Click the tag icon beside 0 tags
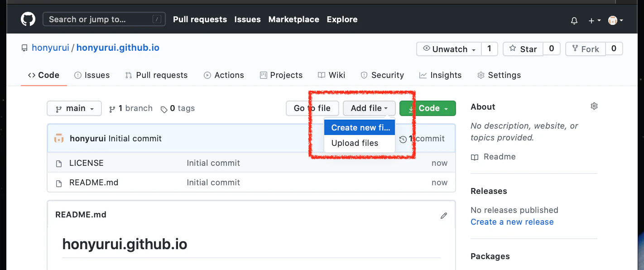 pos(163,109)
